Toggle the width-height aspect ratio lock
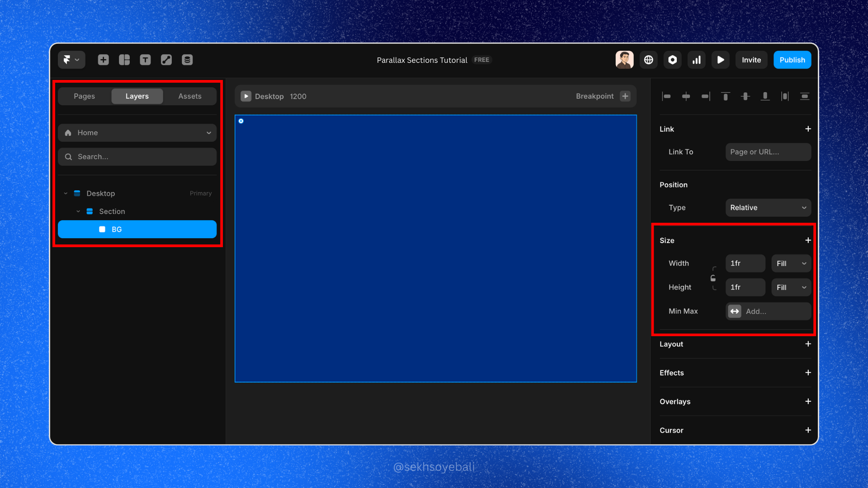Screen dimensions: 868x488 [713, 278]
